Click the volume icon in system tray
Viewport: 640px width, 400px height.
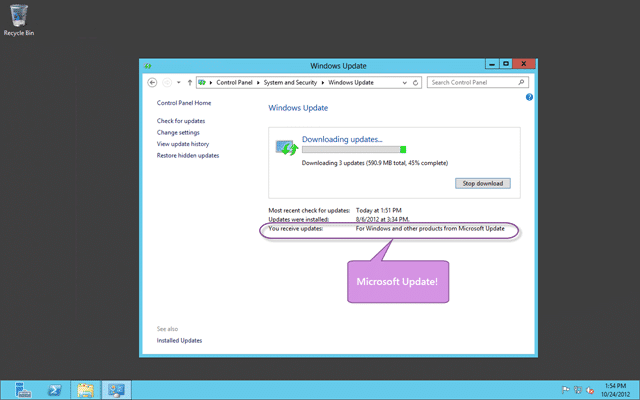click(590, 390)
